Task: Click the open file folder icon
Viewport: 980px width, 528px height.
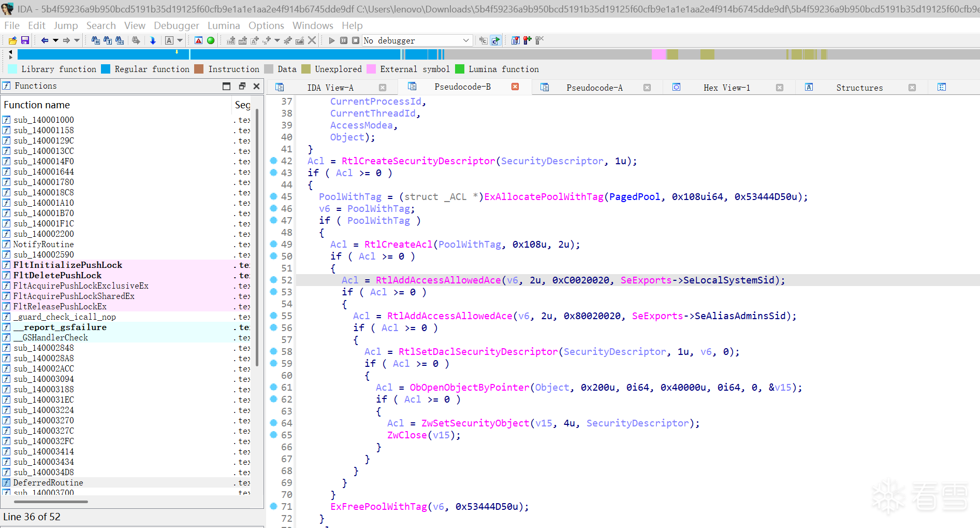Action: click(x=13, y=40)
